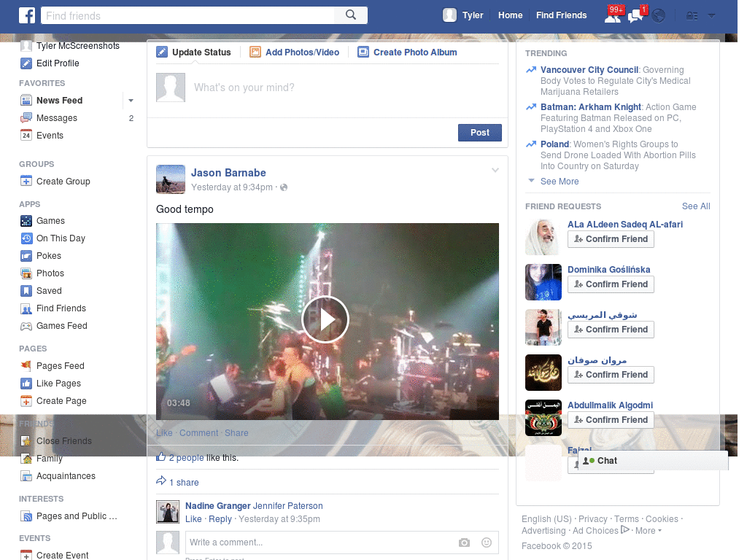Click the Photos icon in the sidebar
This screenshot has width=747, height=560.
[26, 273]
